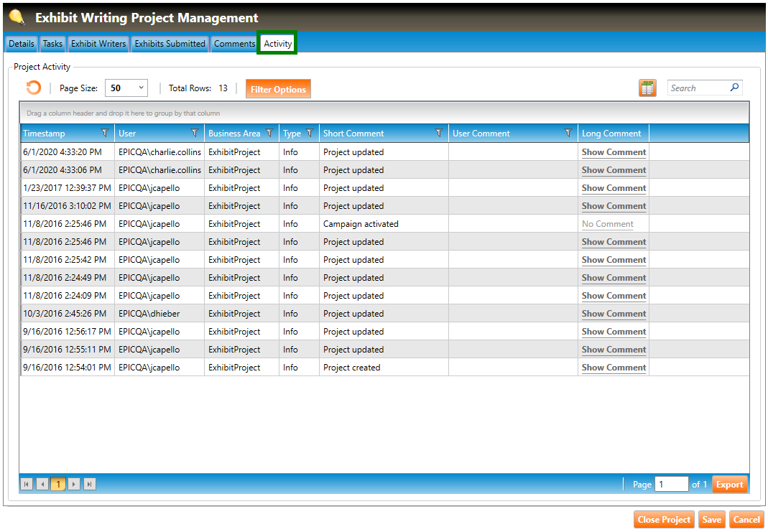The height and width of the screenshot is (532, 768).
Task: Click the search magnifier icon
Action: click(x=734, y=88)
